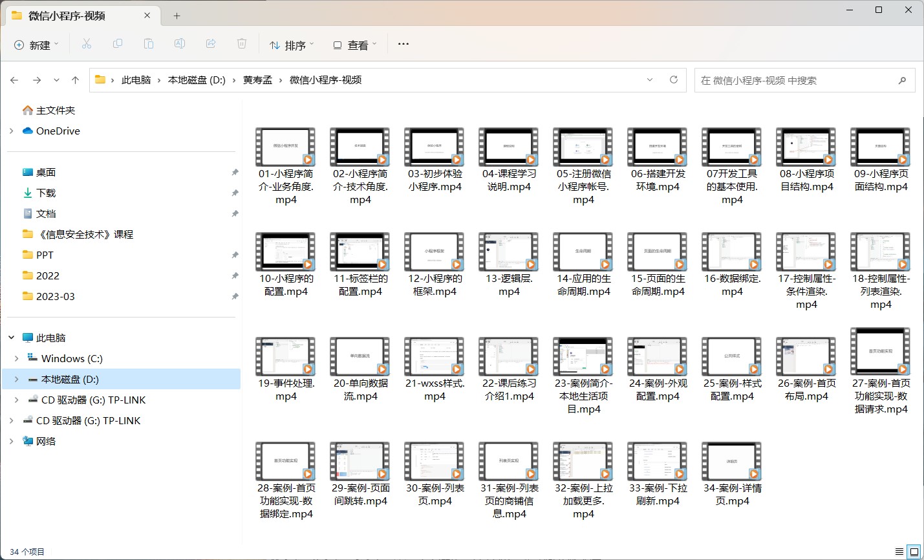The height and width of the screenshot is (560, 924).
Task: Select 13-逻辑层.mp4 video file
Action: [509, 264]
